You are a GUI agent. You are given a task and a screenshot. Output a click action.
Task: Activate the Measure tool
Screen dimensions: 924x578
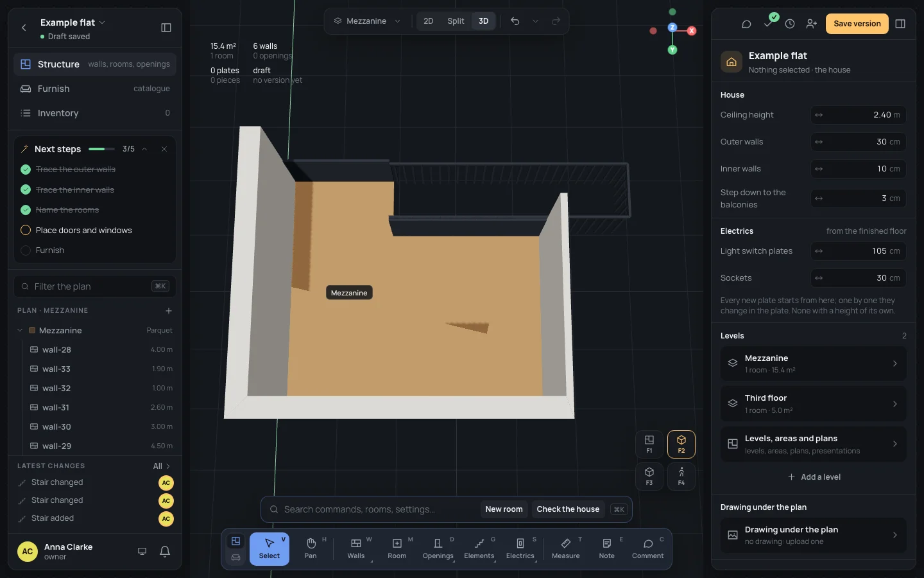(566, 549)
